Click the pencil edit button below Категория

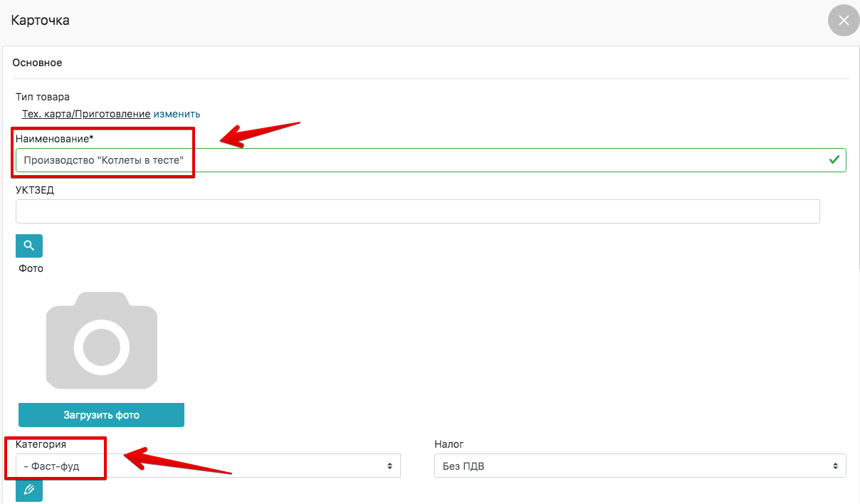coord(29,490)
